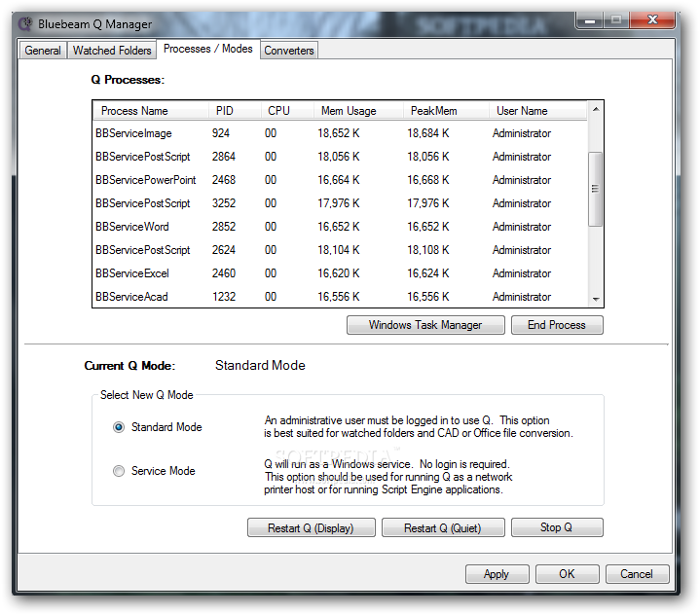The height and width of the screenshot is (615, 700).
Task: Click Administrator in BBServiceAcad row
Action: [522, 297]
